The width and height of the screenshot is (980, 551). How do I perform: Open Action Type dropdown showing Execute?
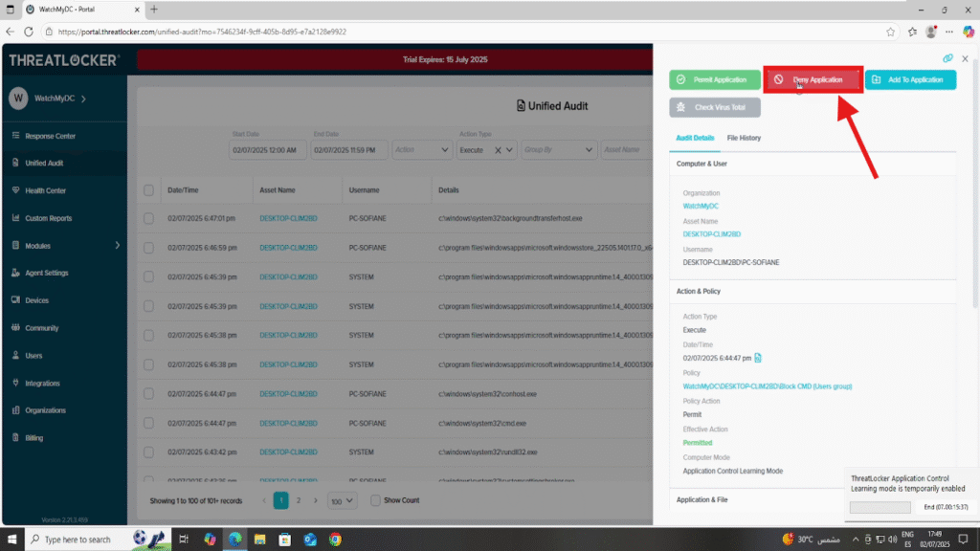pyautogui.click(x=509, y=150)
